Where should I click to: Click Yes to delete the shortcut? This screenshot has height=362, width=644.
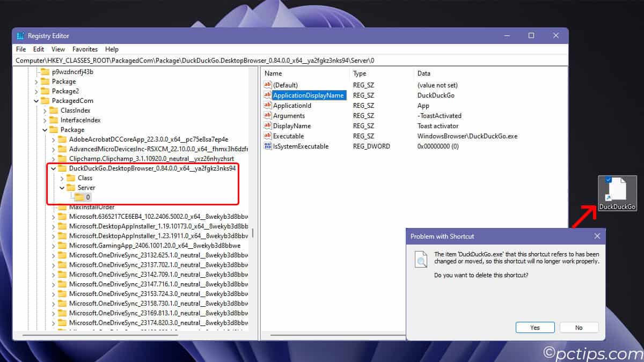535,327
